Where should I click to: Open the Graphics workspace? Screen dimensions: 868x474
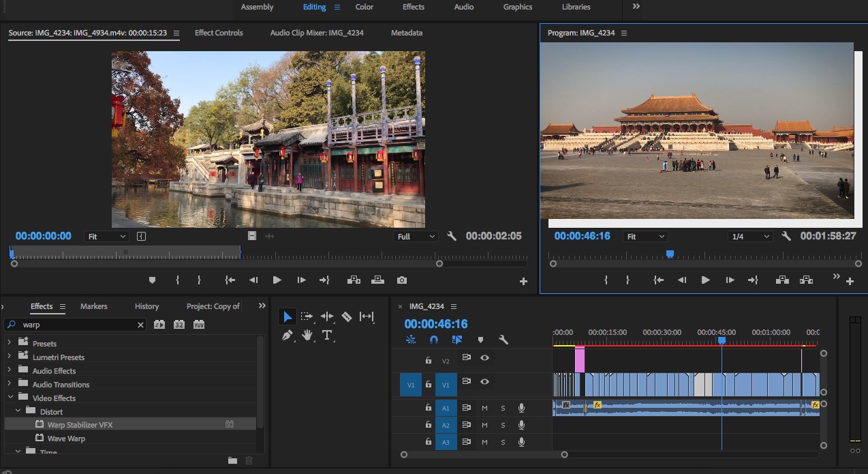pos(518,7)
